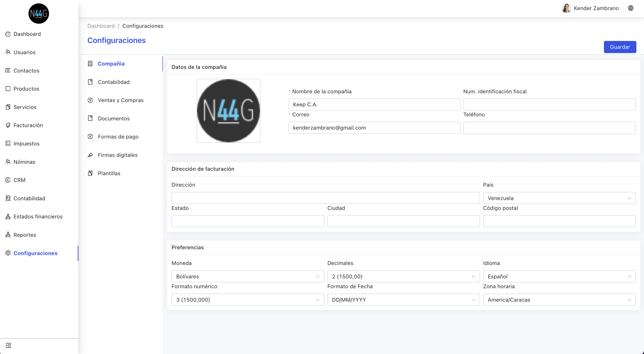Click the Configuraciones gear icon

8,253
